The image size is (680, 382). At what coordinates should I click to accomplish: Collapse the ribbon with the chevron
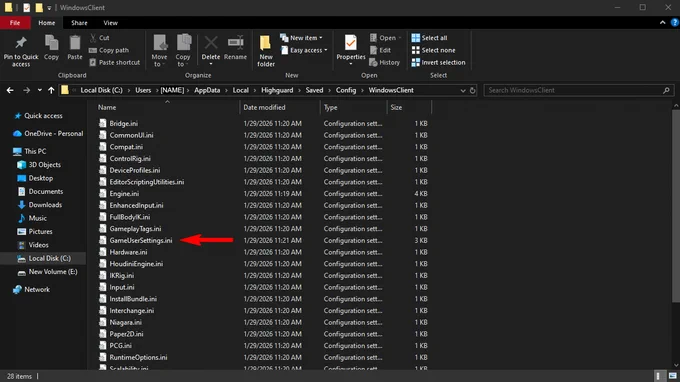(x=662, y=23)
